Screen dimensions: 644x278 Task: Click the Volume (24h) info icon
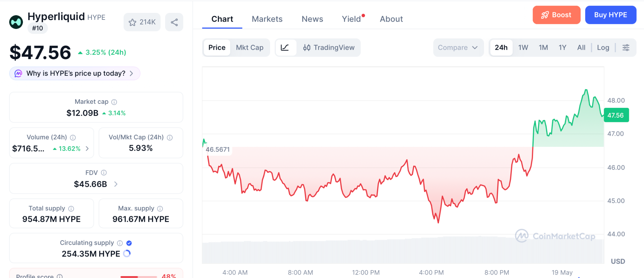pos(73,137)
